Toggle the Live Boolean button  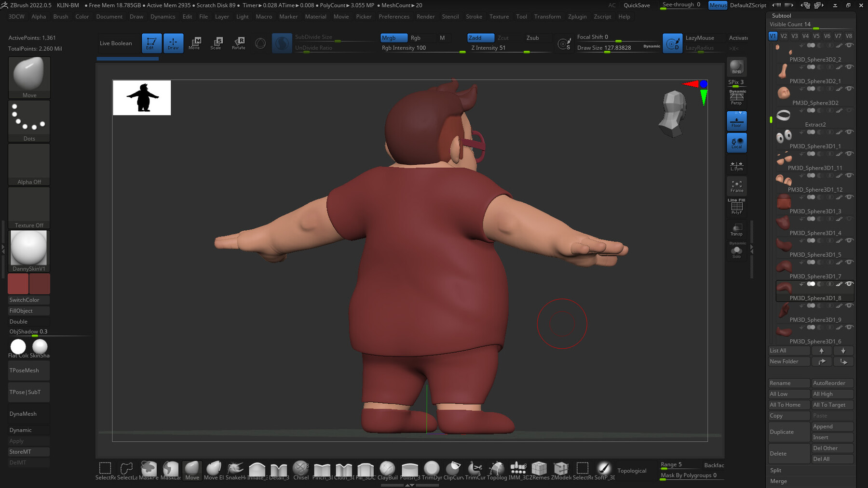click(x=116, y=43)
